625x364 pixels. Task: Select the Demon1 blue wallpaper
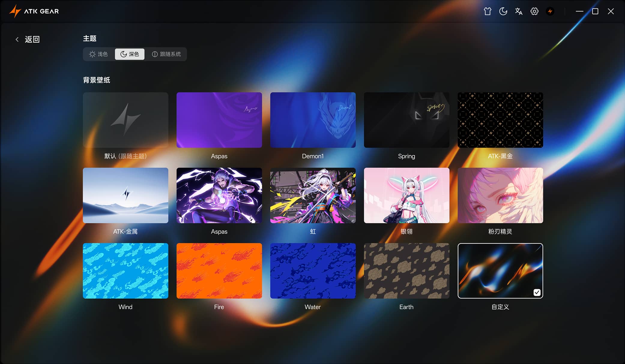pyautogui.click(x=313, y=120)
